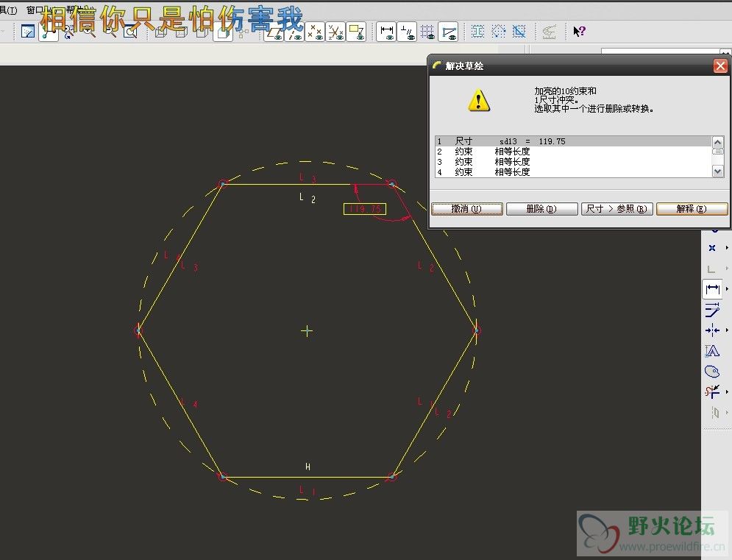Viewport: 732px width, 560px height.
Task: Click the rightmost hexagon vertex
Action: [x=476, y=330]
